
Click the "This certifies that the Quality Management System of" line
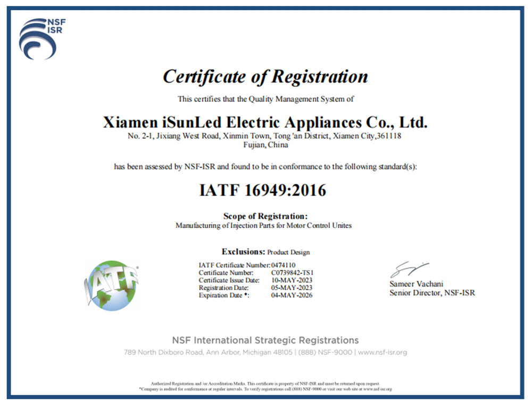(x=265, y=99)
